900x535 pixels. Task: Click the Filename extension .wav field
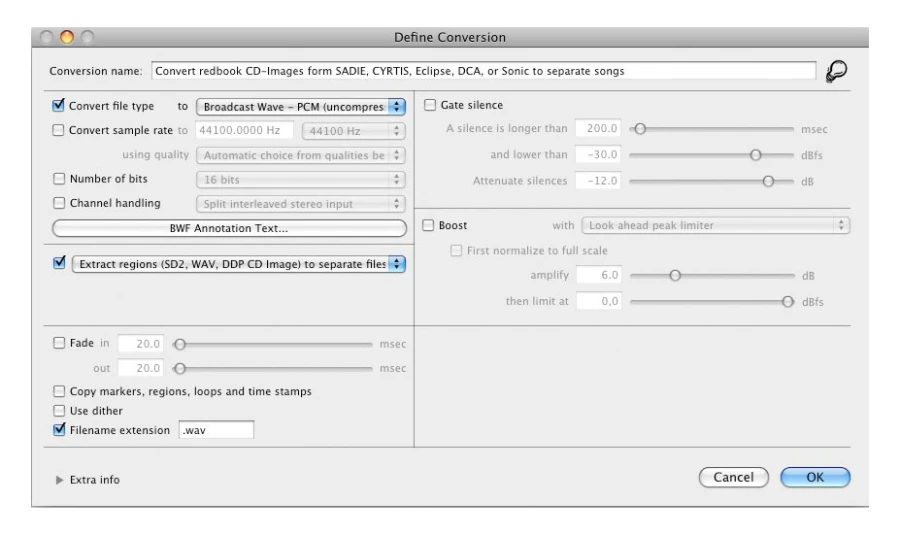(x=216, y=430)
